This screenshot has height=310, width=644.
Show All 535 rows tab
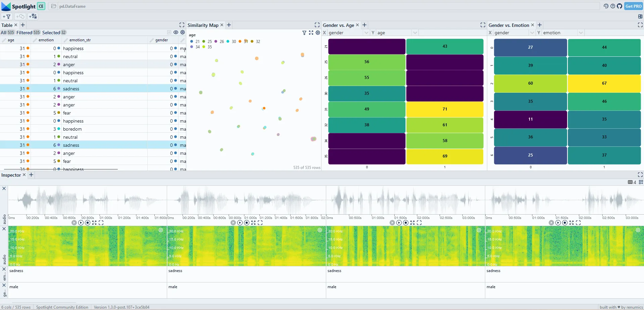[x=7, y=33]
